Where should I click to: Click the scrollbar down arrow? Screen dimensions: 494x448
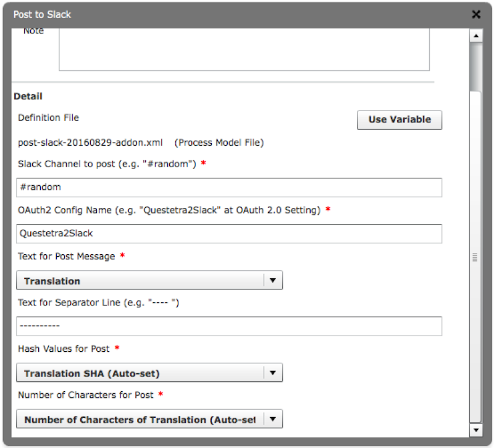475,429
